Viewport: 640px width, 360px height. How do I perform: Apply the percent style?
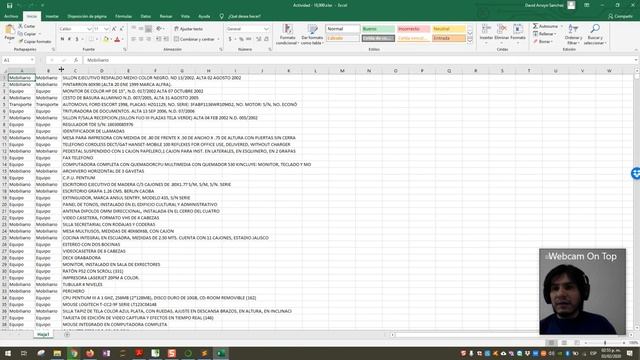(241, 39)
